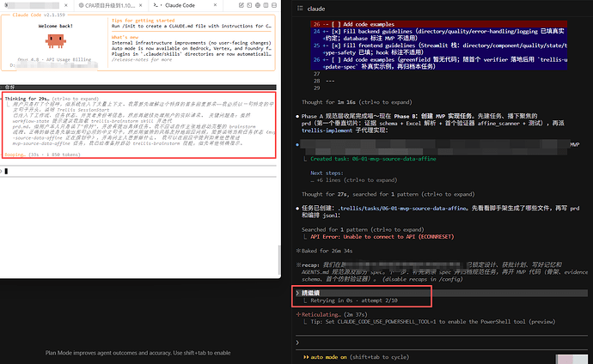
Task: Click 'Tips for getting started' heading
Action: pyautogui.click(x=143, y=21)
